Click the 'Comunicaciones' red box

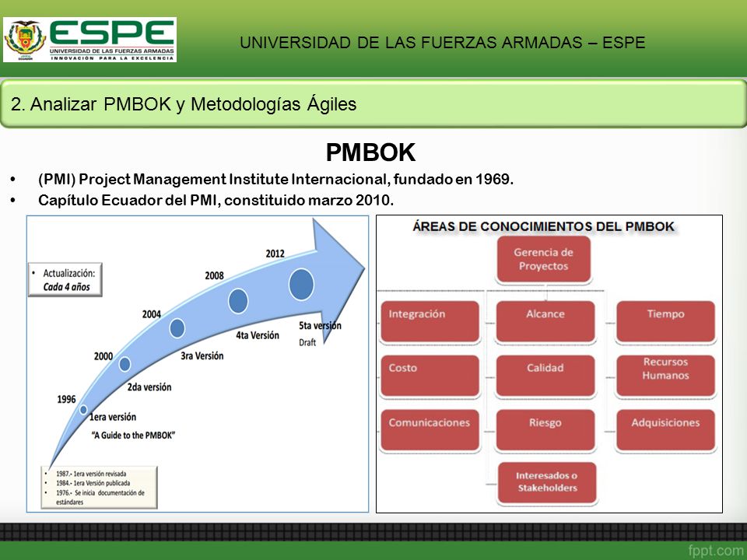[430, 430]
